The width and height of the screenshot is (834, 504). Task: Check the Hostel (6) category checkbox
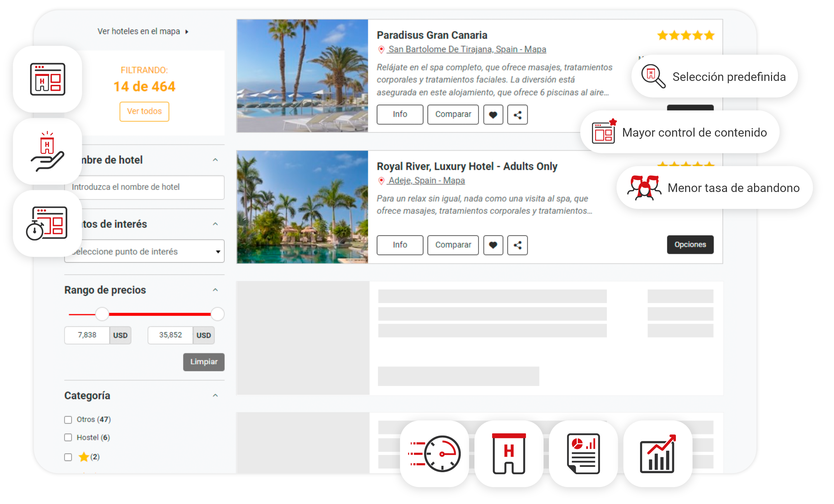point(68,437)
